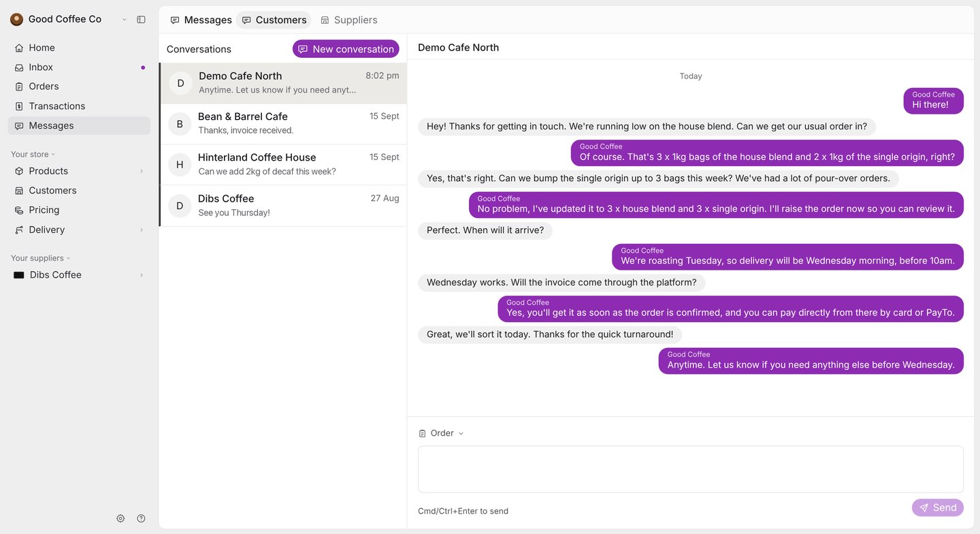Expand the Dibs Coffee supplier chevron
Image resolution: width=980 pixels, height=534 pixels.
point(142,275)
